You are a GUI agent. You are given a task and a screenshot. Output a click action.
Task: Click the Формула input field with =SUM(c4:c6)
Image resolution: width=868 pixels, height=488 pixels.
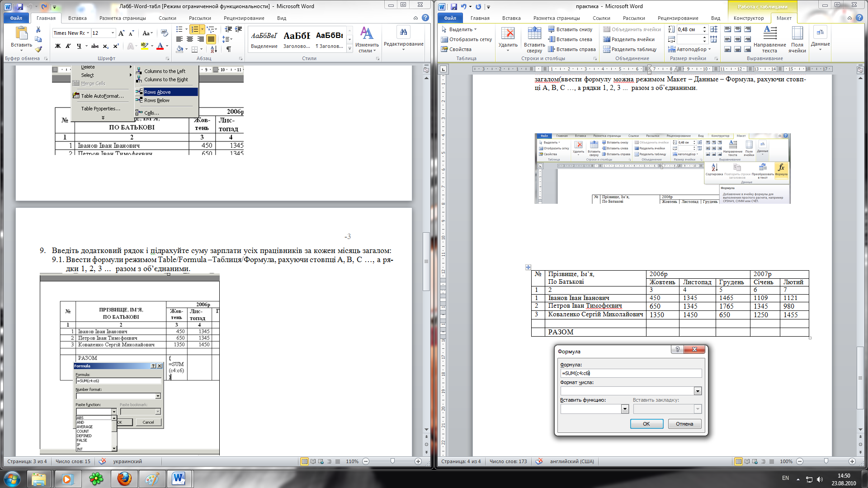[x=631, y=373]
